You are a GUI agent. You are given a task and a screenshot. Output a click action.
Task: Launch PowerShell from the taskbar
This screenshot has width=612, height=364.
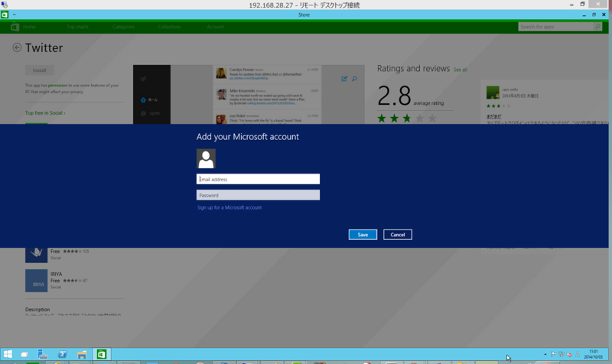coord(63,354)
